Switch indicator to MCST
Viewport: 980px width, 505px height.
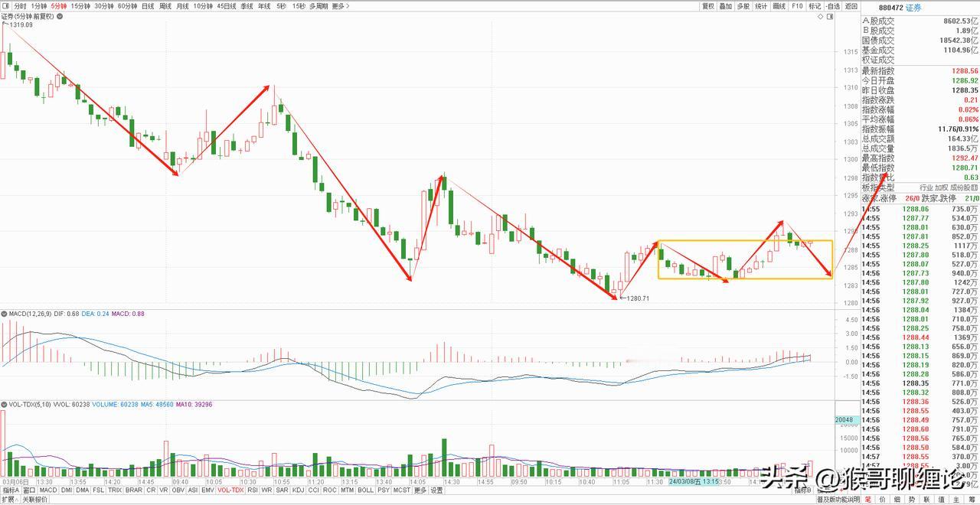[402, 490]
